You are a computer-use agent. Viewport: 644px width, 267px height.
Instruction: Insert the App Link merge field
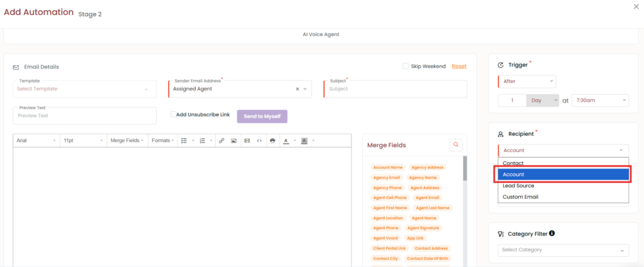(415, 238)
